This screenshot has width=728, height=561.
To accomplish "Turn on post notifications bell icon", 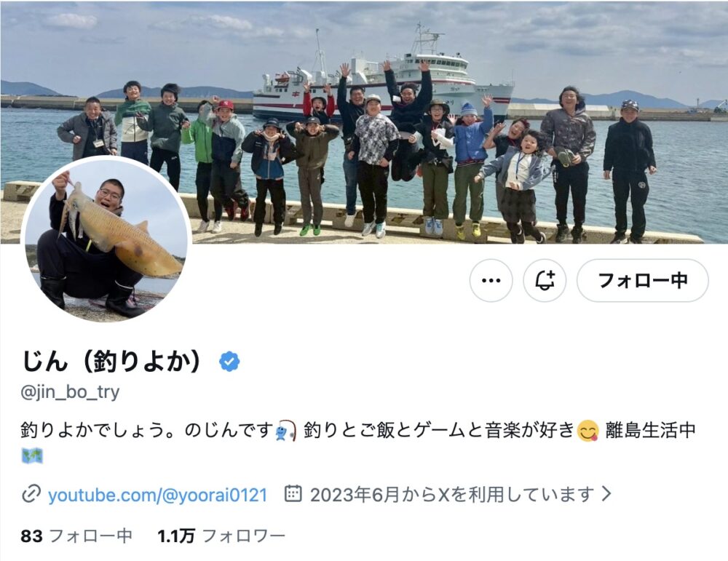I will [x=545, y=280].
